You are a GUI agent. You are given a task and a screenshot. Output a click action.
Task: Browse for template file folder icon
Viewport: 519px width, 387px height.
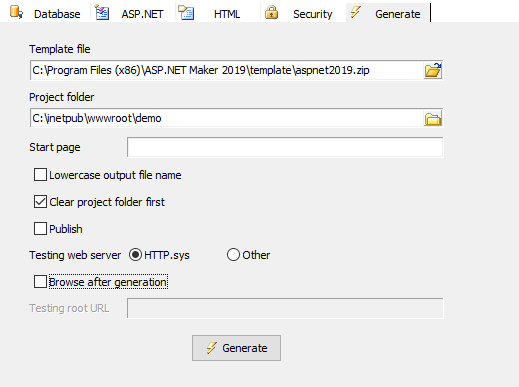[433, 70]
